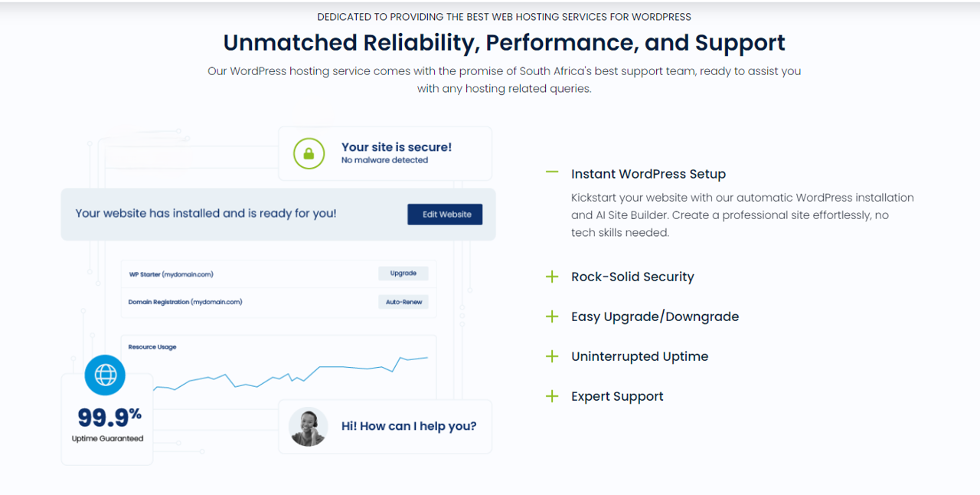Select the Easy Upgrade/Downgrade accordion title
This screenshot has width=980, height=495.
655,316
